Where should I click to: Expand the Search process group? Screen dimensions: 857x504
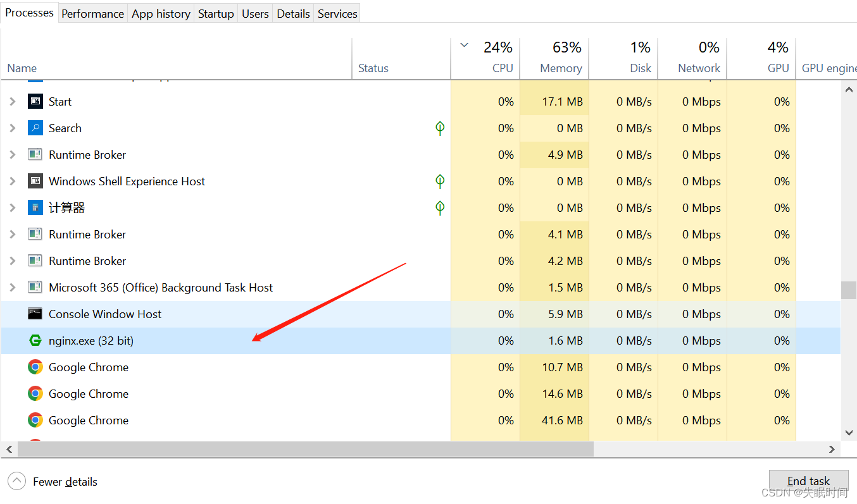[13, 128]
